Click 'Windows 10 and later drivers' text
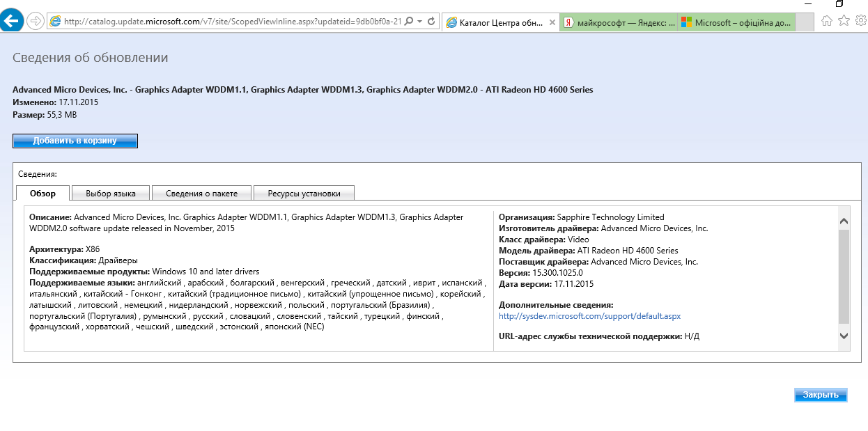 (x=206, y=271)
